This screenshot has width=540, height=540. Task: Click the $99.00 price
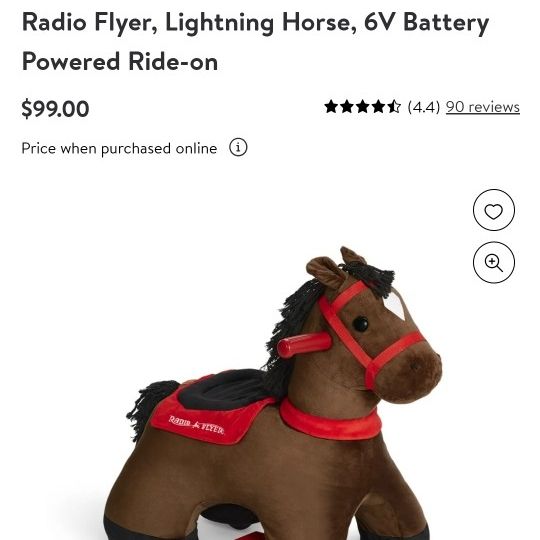[x=55, y=109]
